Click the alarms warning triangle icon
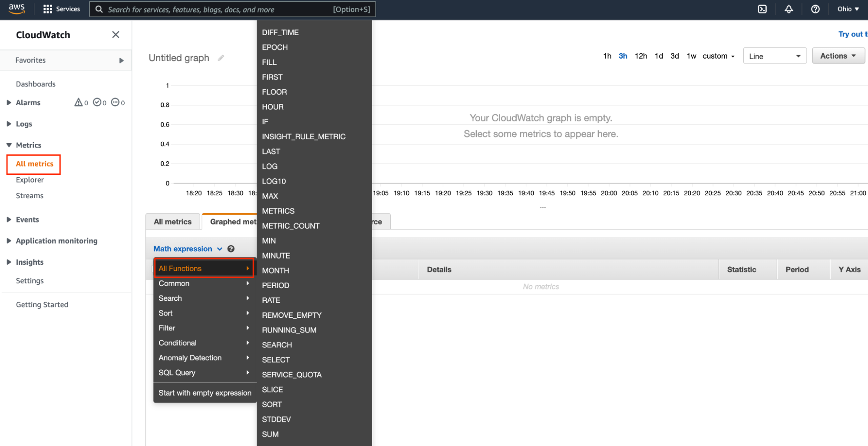The width and height of the screenshot is (868, 446). tap(78, 102)
